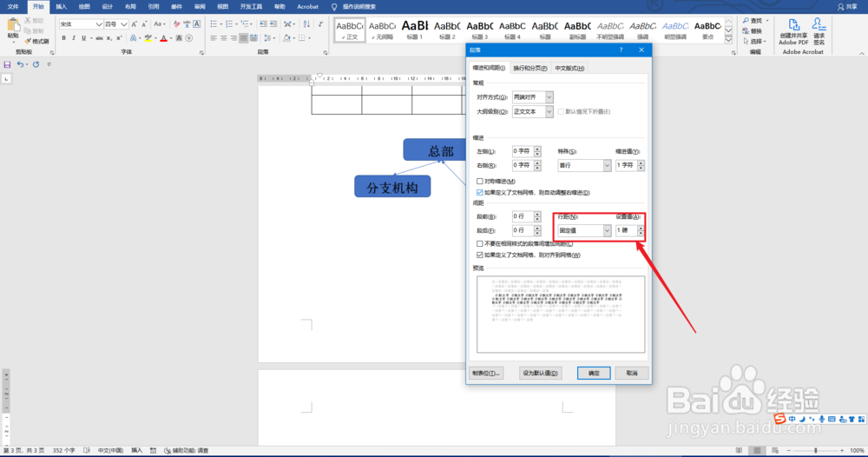This screenshot has width=868, height=457.
Task: Center text alignment in ribbon
Action: coord(224,38)
